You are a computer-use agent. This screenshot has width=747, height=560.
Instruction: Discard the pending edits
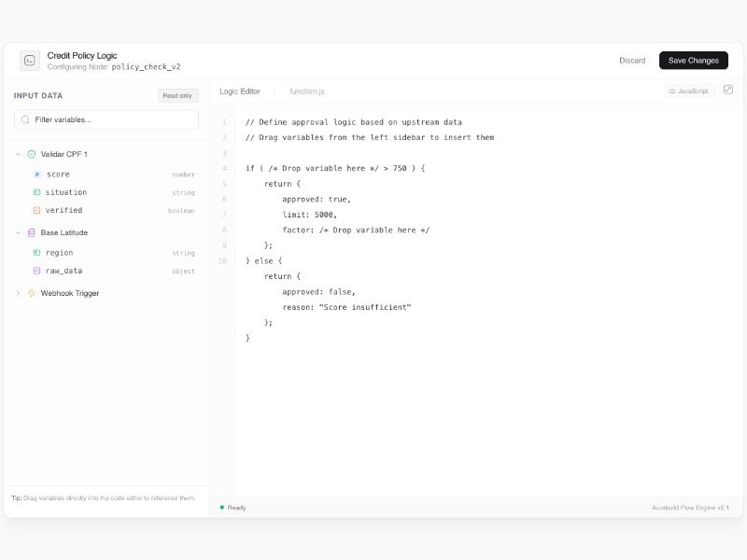(632, 61)
